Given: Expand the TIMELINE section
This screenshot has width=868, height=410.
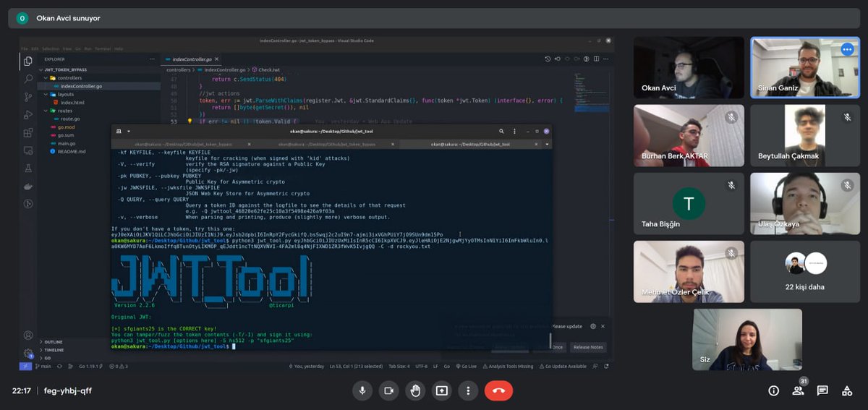Looking at the screenshot, I should [x=54, y=350].
